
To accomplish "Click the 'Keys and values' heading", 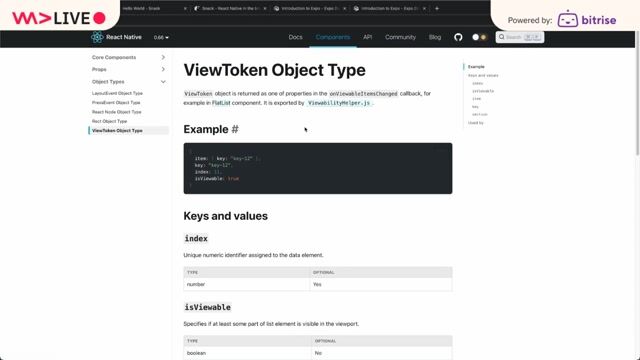I will 225,216.
